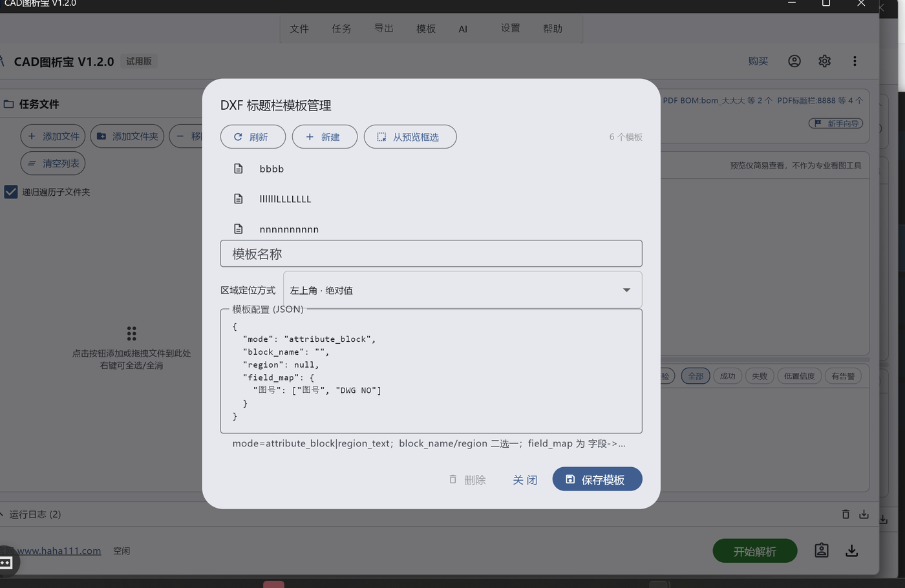Open the 模板 menu
Image resolution: width=905 pixels, height=588 pixels.
426,28
